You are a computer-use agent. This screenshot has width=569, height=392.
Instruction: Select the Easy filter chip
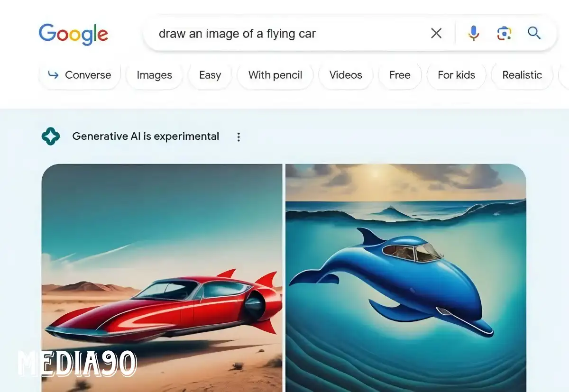point(210,75)
